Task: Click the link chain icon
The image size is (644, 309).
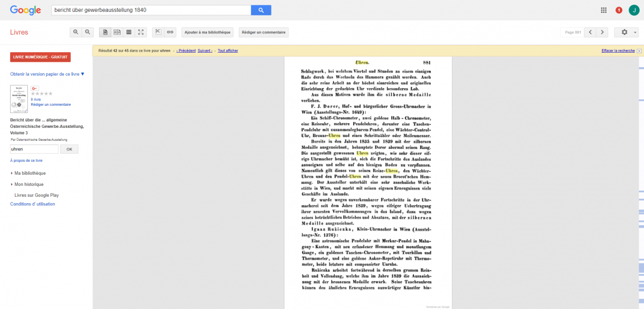Action: 170,32
